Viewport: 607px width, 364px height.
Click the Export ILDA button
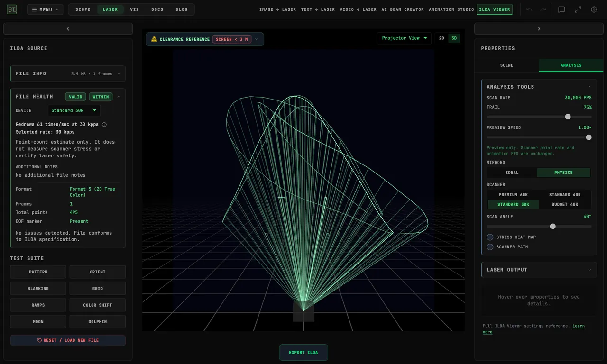coord(303,352)
